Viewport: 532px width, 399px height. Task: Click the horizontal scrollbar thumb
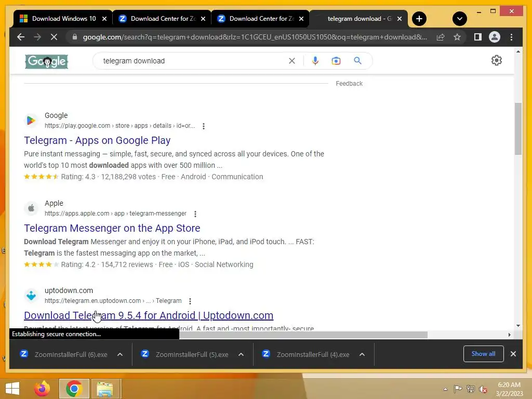pos(303,335)
